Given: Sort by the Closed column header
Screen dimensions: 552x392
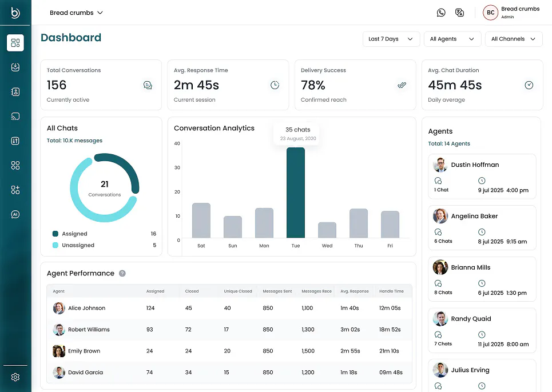Looking at the screenshot, I should pyautogui.click(x=192, y=291).
